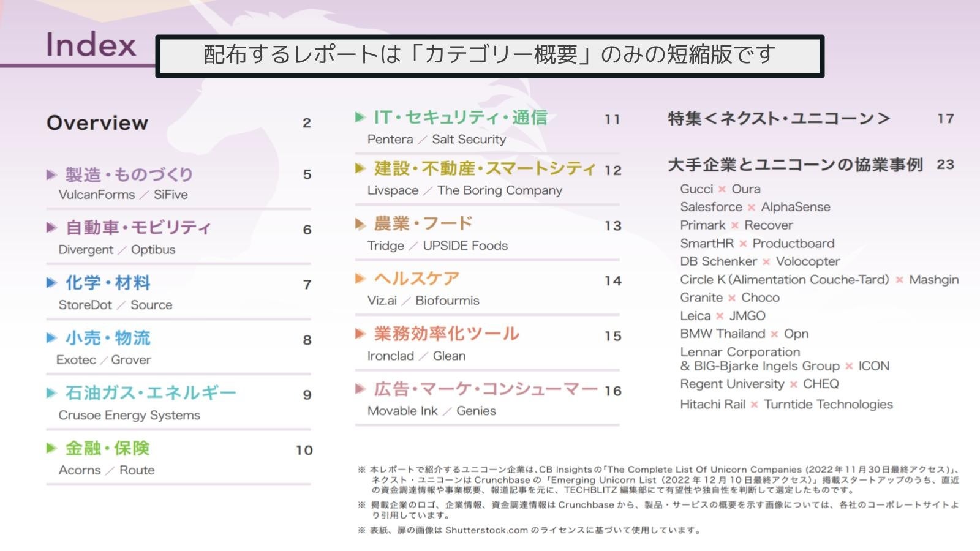Click the triangle marker beside 広告・マーケ・コンシューマー
Screen dimensions: 980x551
coord(360,389)
